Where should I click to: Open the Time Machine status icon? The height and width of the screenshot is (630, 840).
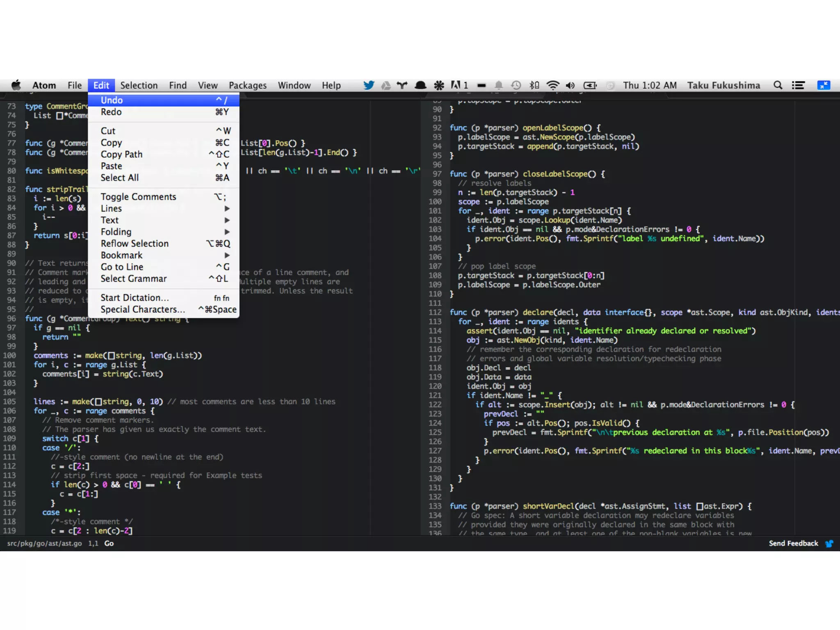(x=516, y=85)
